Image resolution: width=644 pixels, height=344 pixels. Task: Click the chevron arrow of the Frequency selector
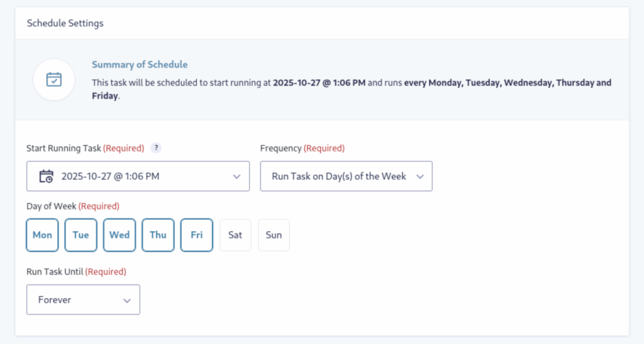[x=419, y=177]
